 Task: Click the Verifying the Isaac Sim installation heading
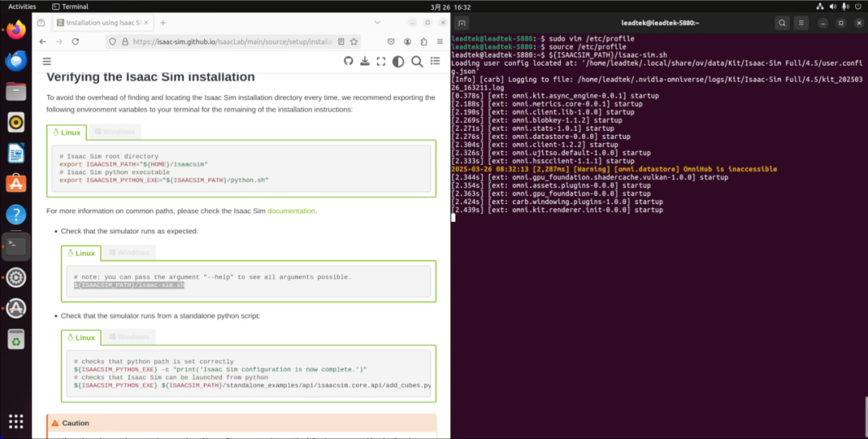(150, 77)
